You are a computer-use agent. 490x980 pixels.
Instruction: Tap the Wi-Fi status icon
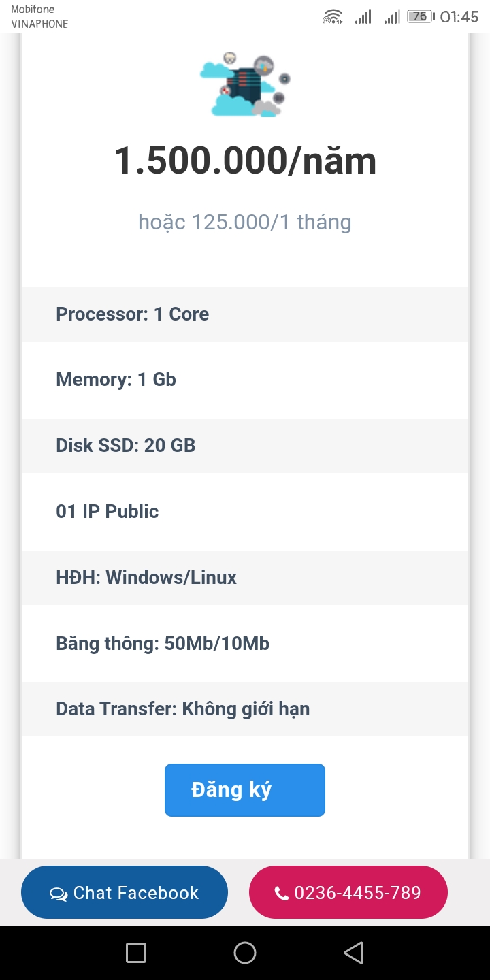[332, 17]
